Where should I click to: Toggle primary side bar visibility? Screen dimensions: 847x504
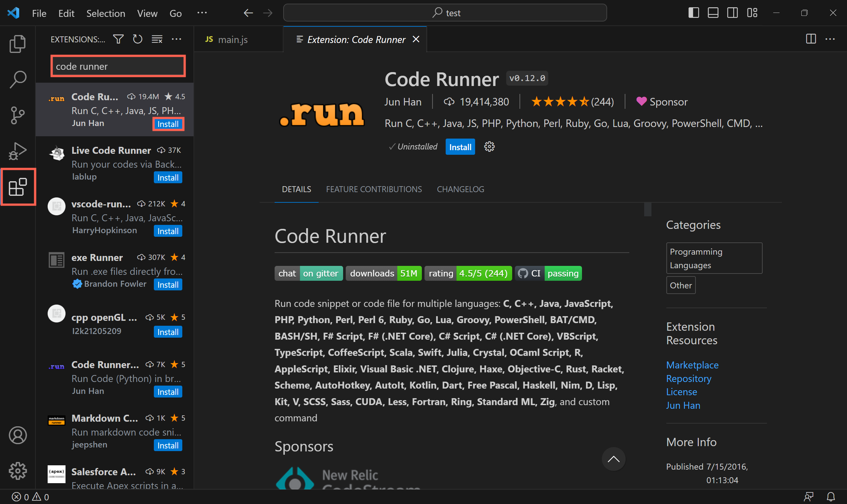[x=693, y=13]
